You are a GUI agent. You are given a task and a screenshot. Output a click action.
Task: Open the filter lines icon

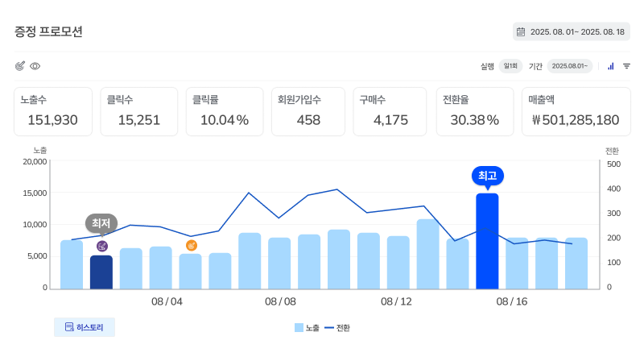pyautogui.click(x=626, y=66)
